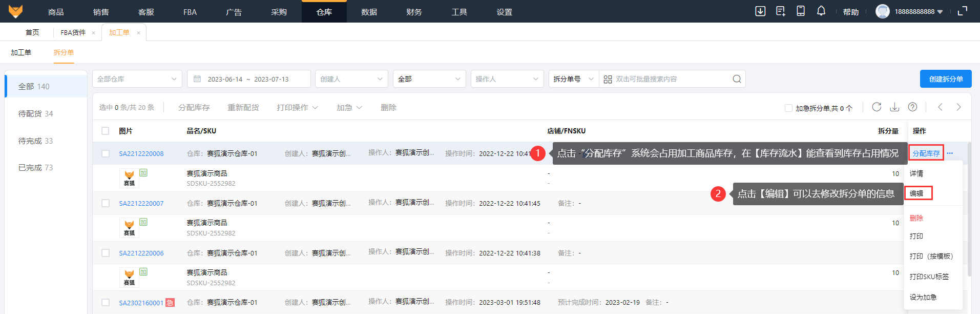This screenshot has height=314, width=980.
Task: Toggle the 加急拆分单 checkbox
Action: pyautogui.click(x=788, y=108)
